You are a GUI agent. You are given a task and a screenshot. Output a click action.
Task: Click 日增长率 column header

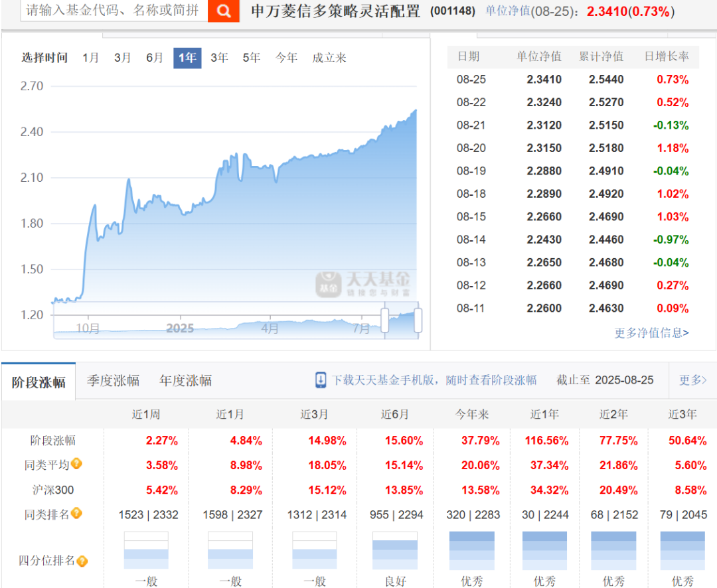(x=667, y=56)
